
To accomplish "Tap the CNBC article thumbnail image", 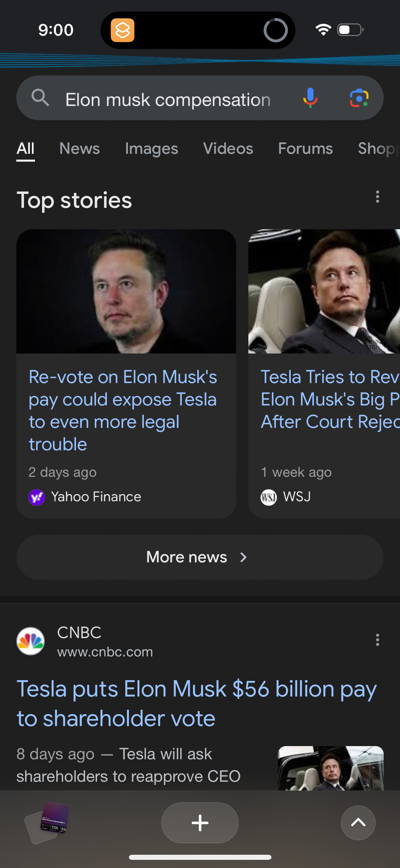I will pos(330,768).
